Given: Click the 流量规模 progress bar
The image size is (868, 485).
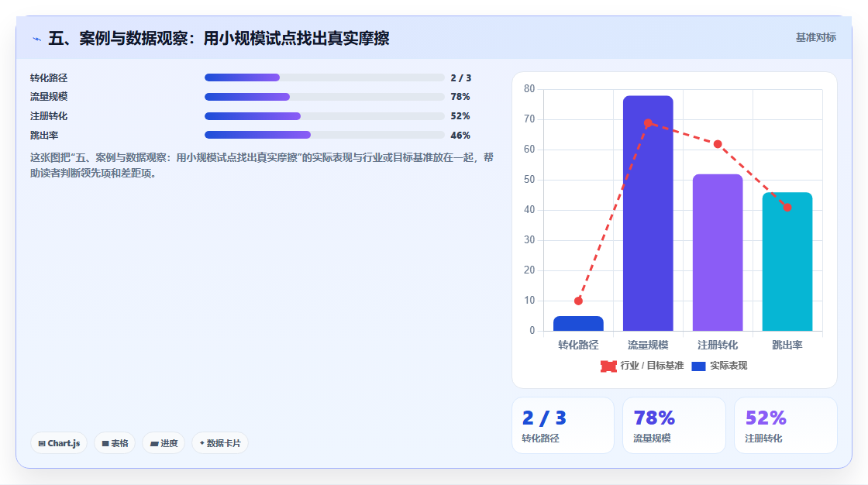Looking at the screenshot, I should tap(325, 97).
